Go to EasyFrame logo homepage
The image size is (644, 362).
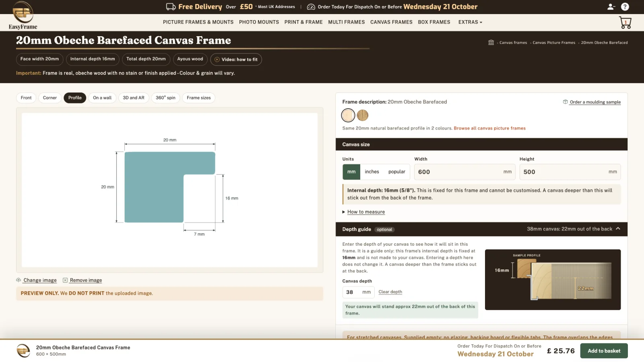[x=23, y=15]
